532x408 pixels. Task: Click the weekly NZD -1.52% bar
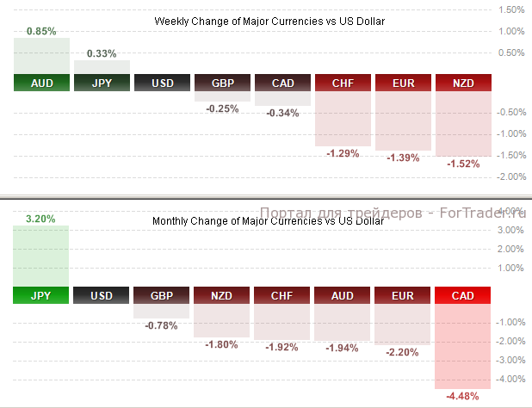[463, 124]
